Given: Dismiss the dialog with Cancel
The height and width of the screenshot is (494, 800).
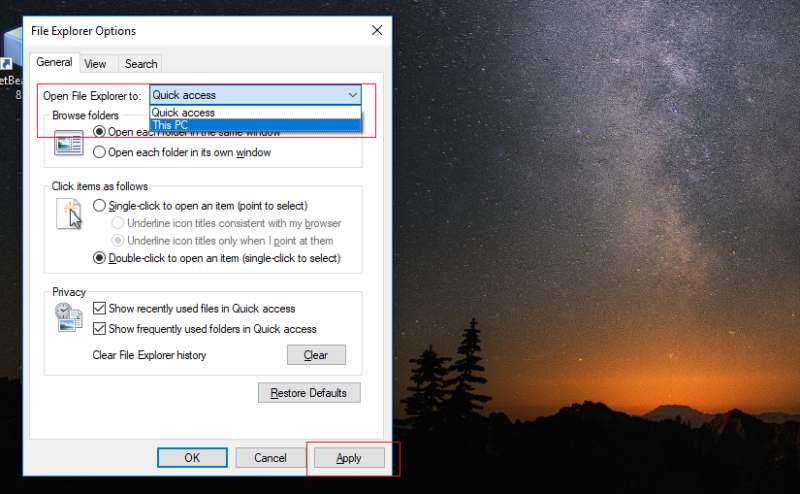Looking at the screenshot, I should [x=270, y=458].
